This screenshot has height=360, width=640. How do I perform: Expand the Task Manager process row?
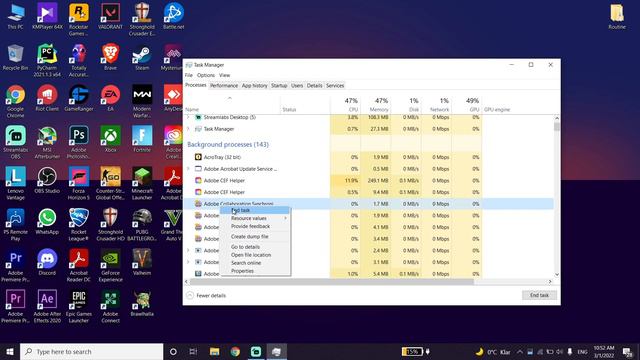click(x=188, y=129)
